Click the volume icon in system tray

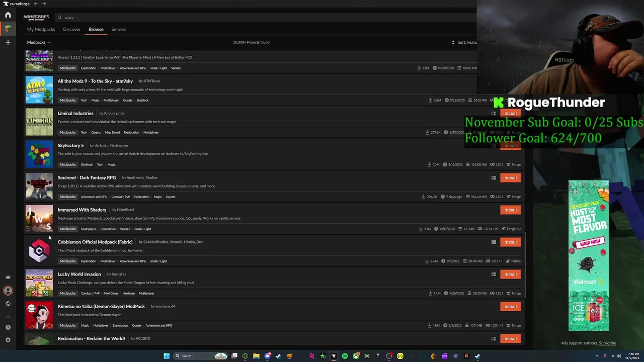coord(619,356)
